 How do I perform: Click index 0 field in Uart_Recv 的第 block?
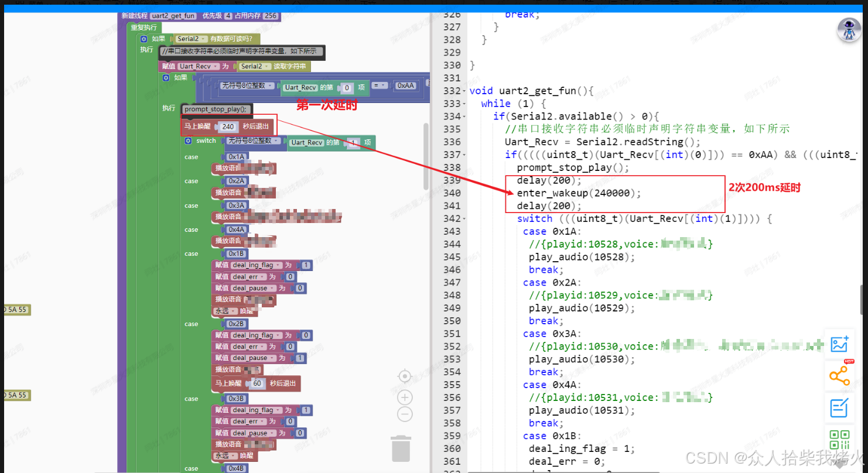coord(347,88)
